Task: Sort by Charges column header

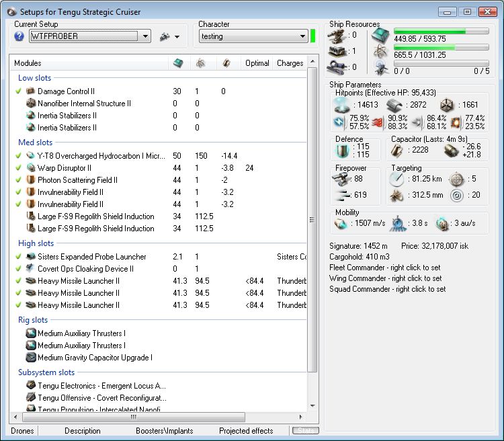Action: click(290, 63)
